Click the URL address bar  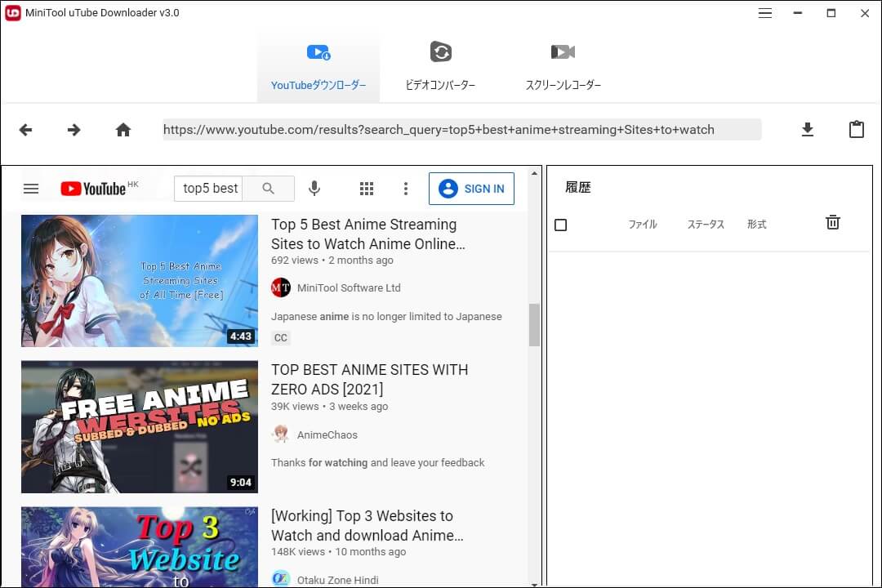point(461,129)
